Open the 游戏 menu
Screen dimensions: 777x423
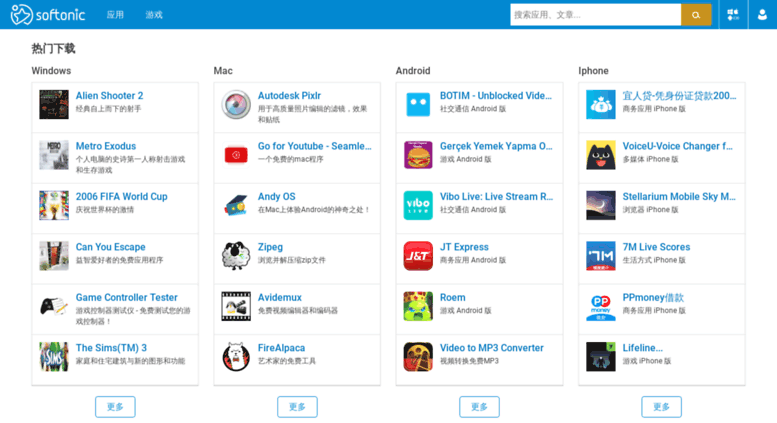(154, 15)
